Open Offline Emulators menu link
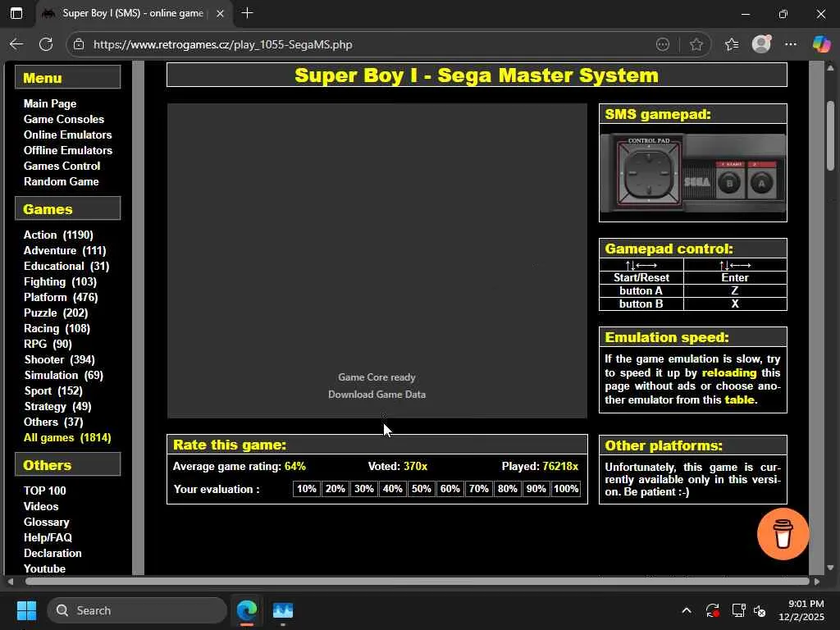The height and width of the screenshot is (630, 840). click(x=68, y=150)
